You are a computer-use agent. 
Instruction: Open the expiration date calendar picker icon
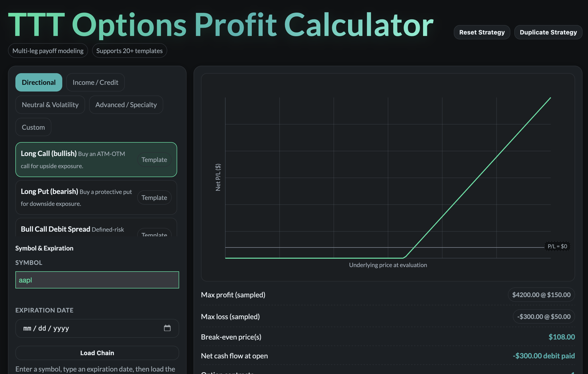167,328
